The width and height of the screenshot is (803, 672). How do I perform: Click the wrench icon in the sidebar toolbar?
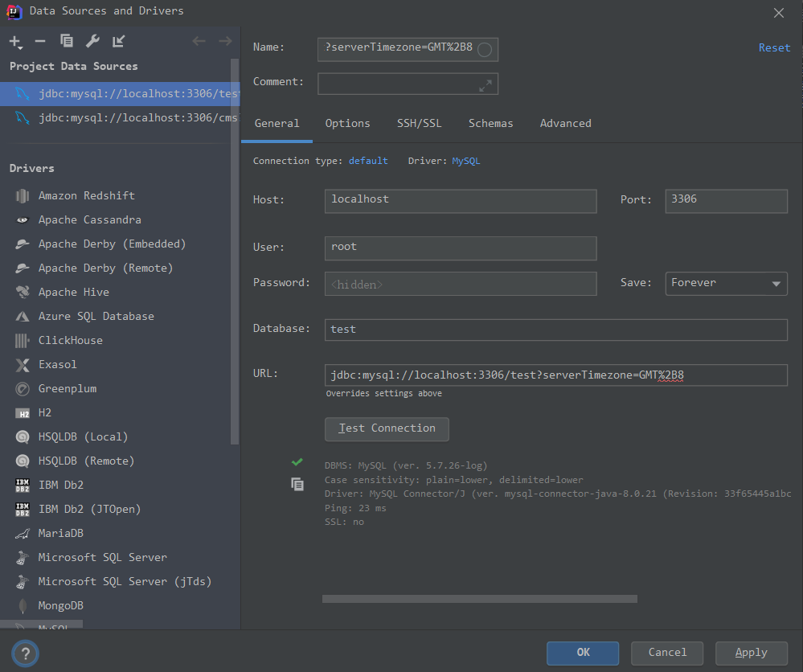[92, 41]
